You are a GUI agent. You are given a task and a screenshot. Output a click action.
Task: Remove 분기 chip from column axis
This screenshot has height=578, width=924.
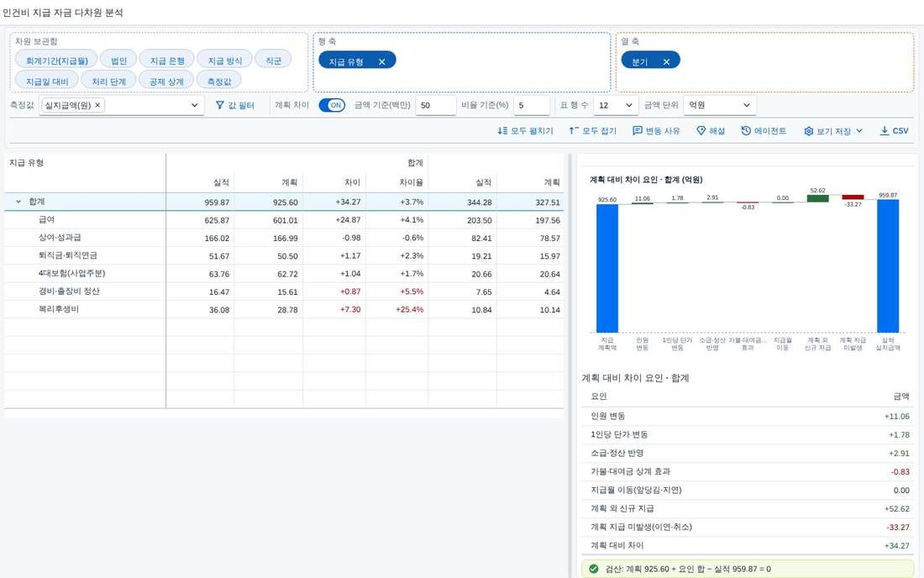pos(666,62)
